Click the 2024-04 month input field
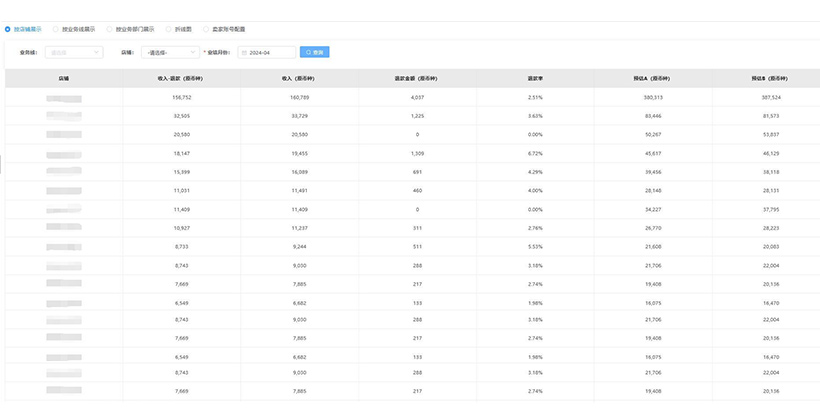Image resolution: width=820 pixels, height=419 pixels. 273,52
